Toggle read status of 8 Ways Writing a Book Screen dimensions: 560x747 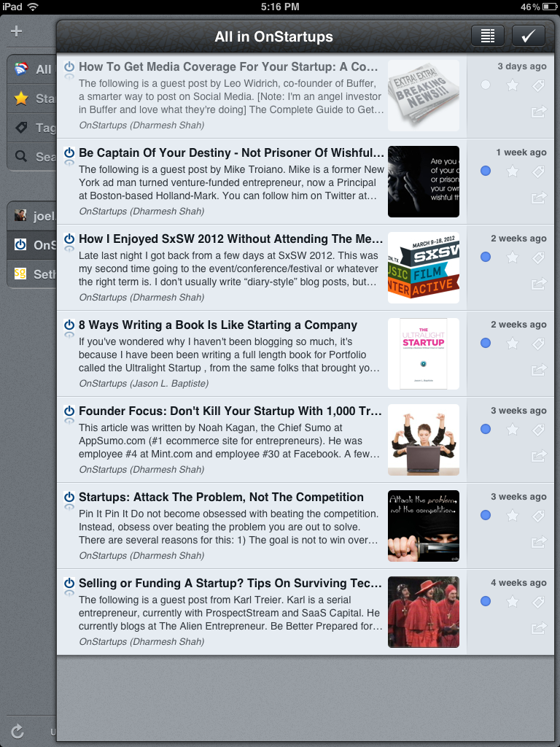point(485,343)
